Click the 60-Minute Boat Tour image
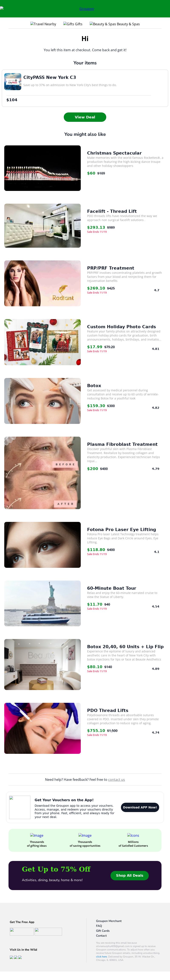Screen dimensions: 170x980 (42, 603)
